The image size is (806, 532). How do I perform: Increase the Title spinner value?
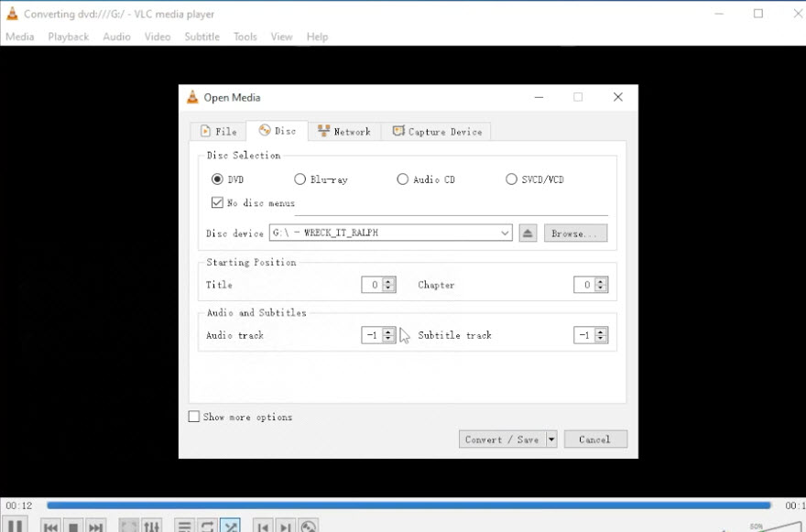click(x=388, y=280)
